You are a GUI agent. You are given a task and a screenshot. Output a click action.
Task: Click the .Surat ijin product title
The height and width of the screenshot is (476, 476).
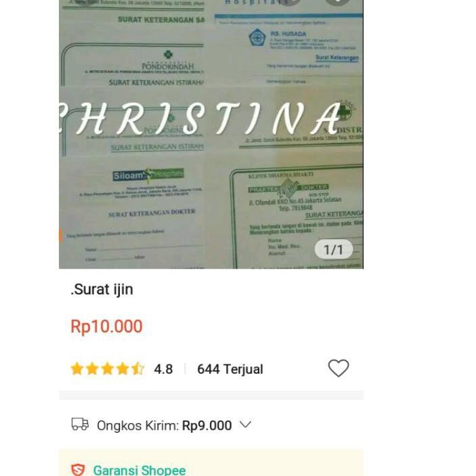(x=102, y=289)
